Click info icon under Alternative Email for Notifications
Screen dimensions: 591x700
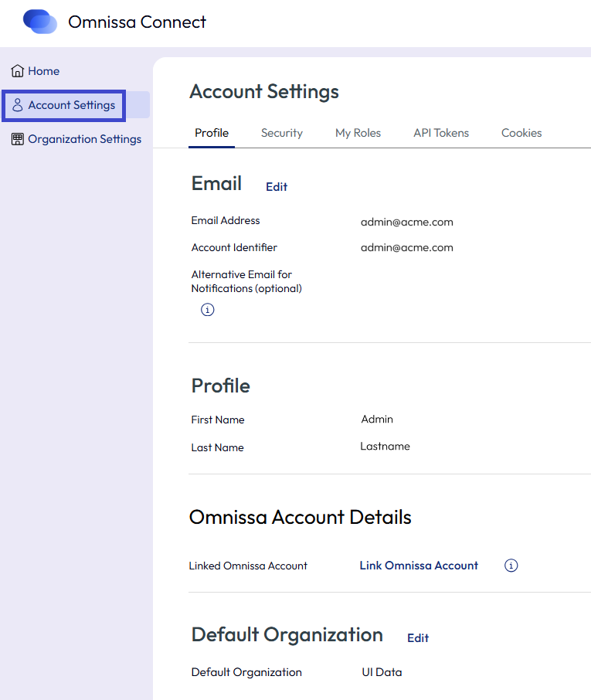[x=208, y=309]
